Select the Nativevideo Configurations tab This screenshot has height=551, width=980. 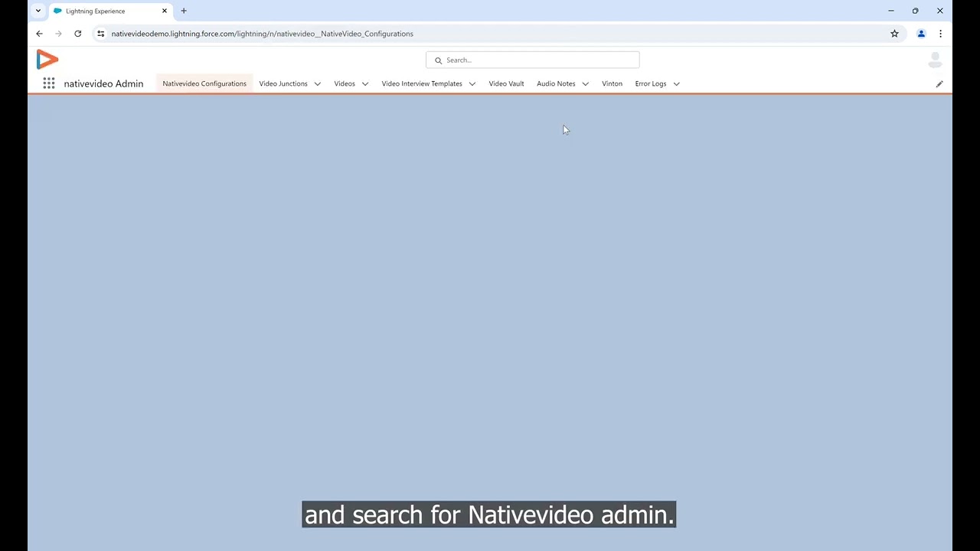pos(204,83)
